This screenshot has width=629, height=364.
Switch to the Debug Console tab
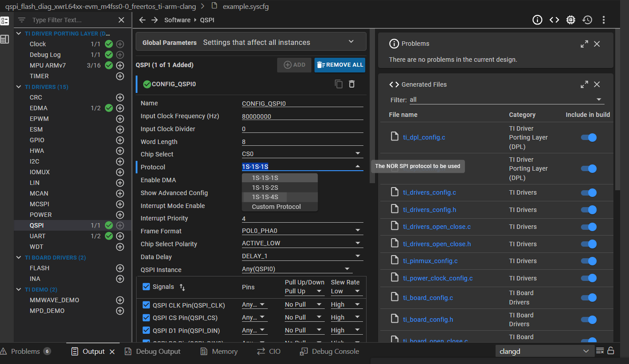(335, 352)
